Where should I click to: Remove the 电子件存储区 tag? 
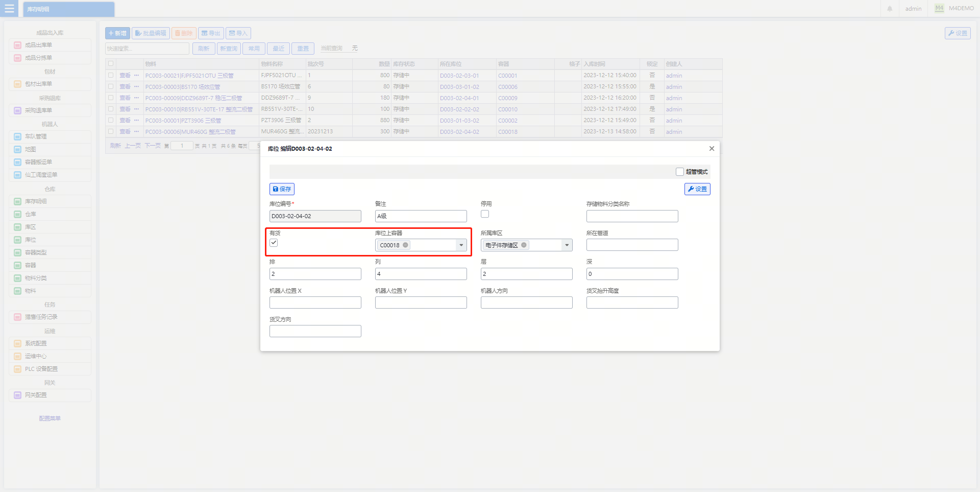524,245
